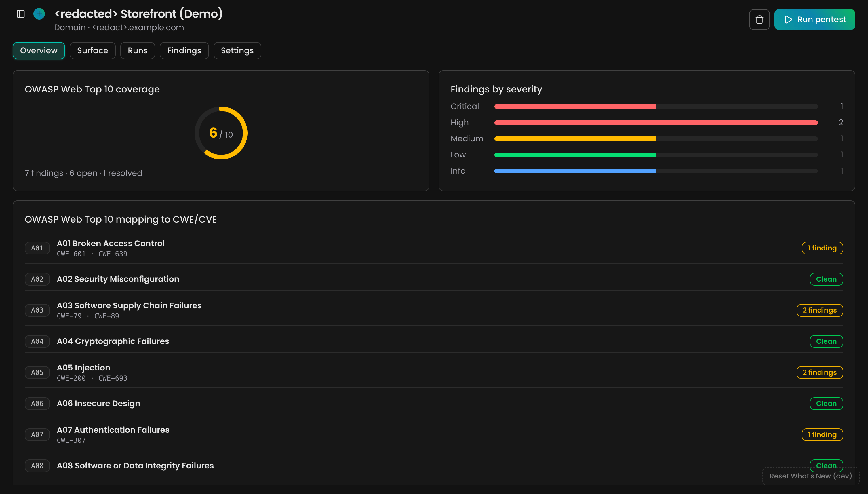This screenshot has height=494, width=868.
Task: Click the A03 code badge
Action: pos(37,310)
